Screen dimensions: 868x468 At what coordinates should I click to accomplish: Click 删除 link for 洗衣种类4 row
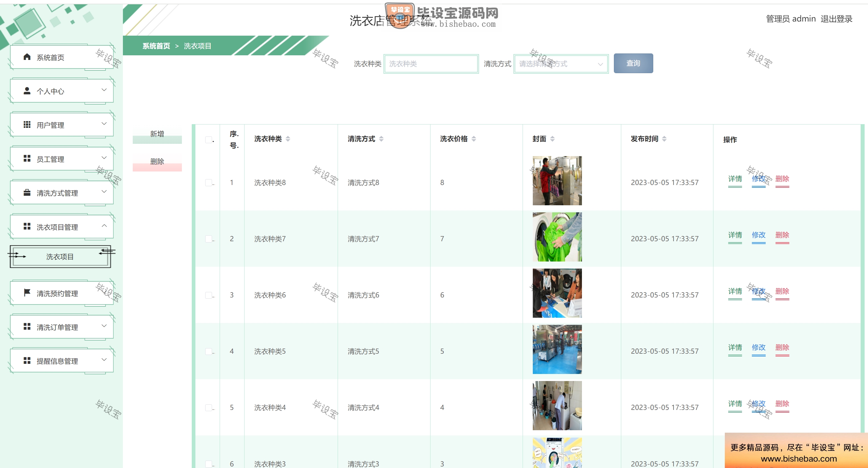coord(782,404)
